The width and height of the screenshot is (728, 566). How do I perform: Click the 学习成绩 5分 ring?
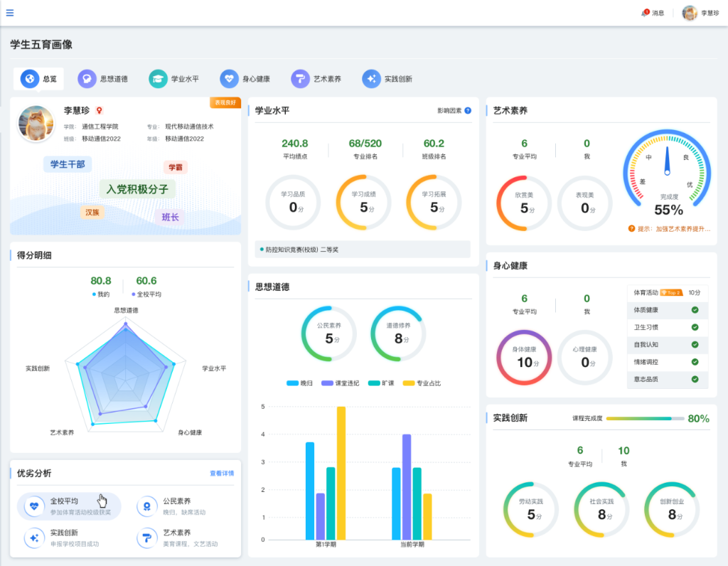(x=363, y=203)
